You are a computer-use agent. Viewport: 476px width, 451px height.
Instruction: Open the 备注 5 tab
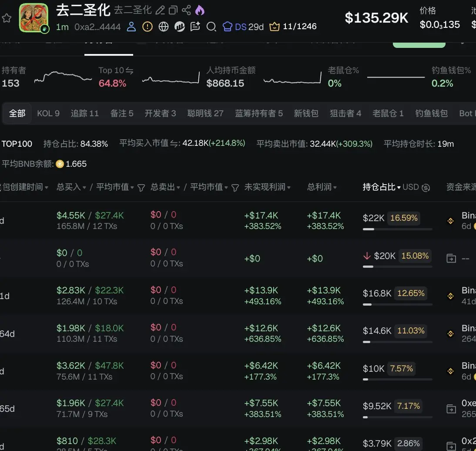(122, 113)
